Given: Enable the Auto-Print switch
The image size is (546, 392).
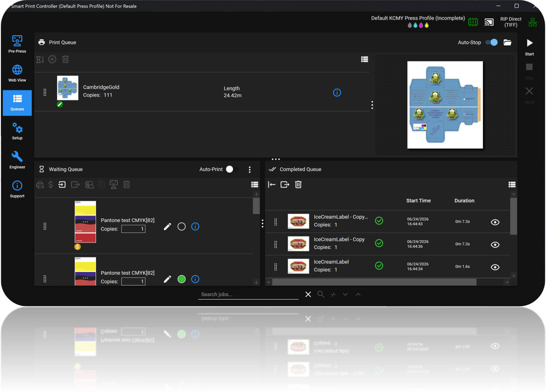Looking at the screenshot, I should (232, 169).
